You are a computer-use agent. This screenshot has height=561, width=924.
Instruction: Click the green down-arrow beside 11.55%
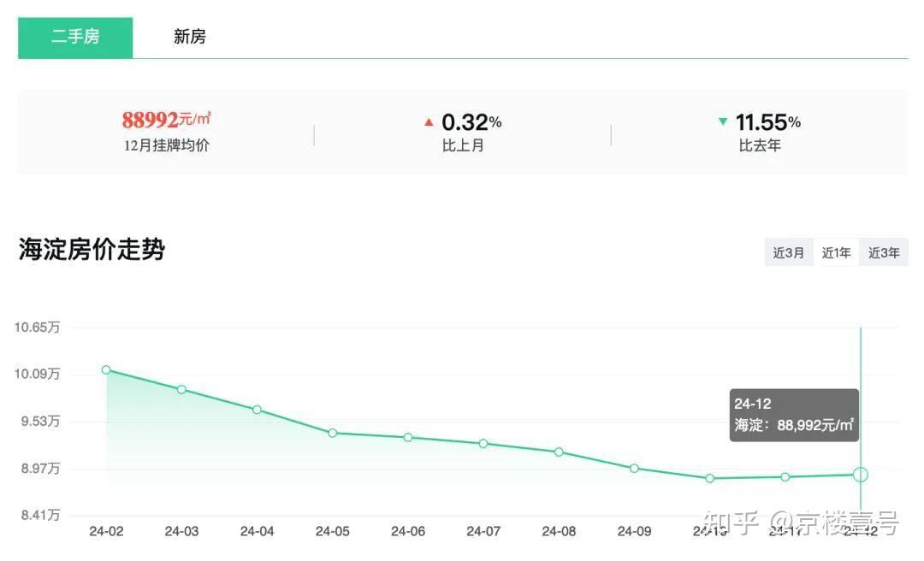point(723,122)
